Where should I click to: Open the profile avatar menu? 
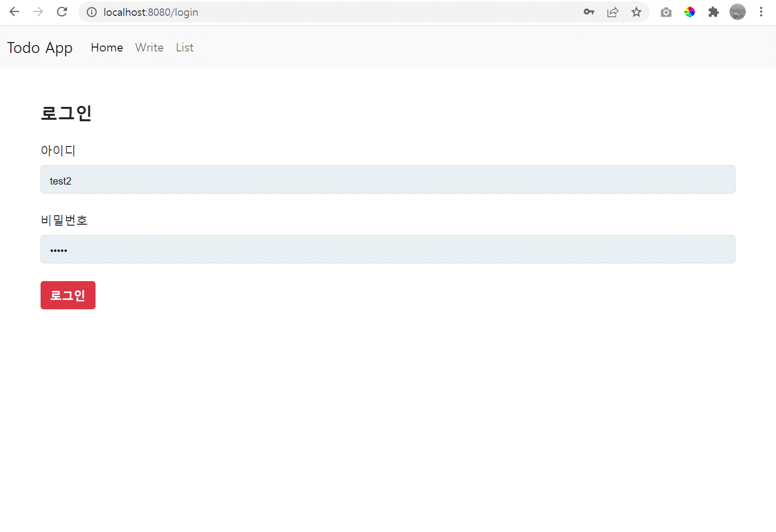coord(737,12)
